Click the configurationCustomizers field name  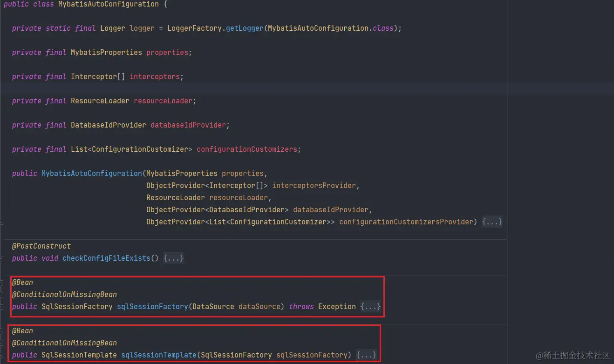click(247, 149)
